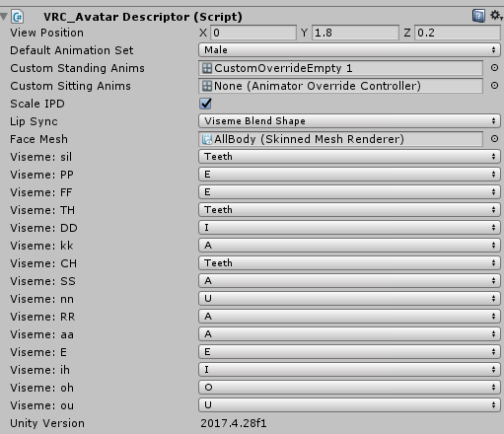Screen dimensions: 504x434
Task: Open object picker for Face Mesh
Action: click(x=494, y=139)
